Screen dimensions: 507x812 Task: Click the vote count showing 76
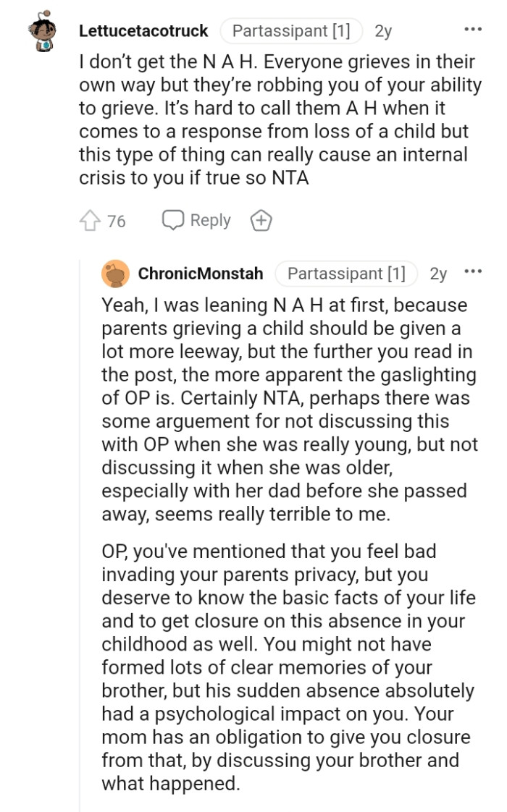coord(114,219)
